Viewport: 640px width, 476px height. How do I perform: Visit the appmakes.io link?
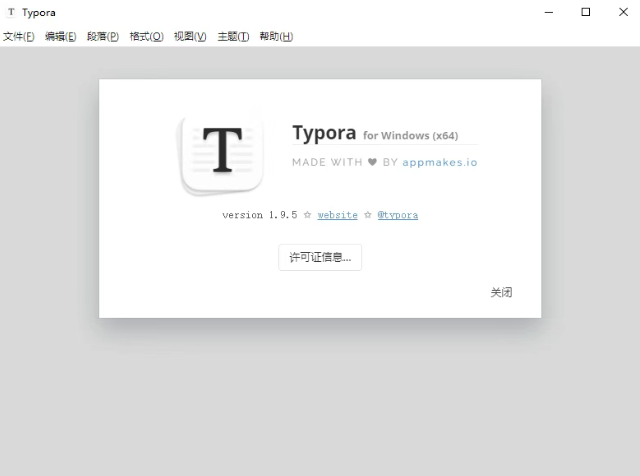pos(440,162)
